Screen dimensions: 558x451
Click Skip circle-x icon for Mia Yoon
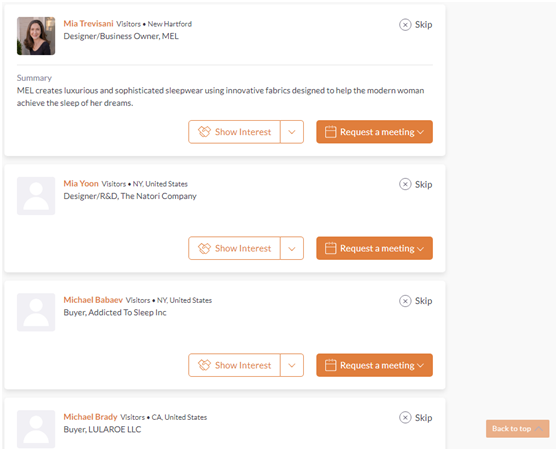pyautogui.click(x=405, y=184)
